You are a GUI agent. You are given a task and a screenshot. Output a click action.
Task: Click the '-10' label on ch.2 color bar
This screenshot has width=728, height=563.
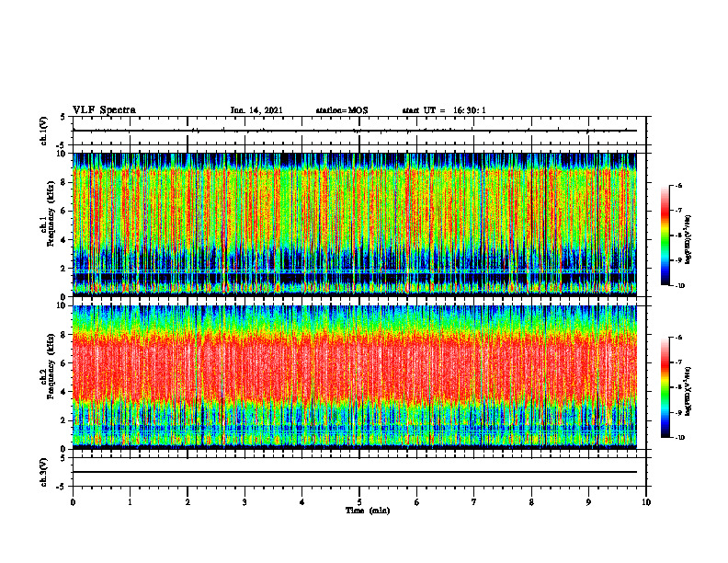coord(680,438)
